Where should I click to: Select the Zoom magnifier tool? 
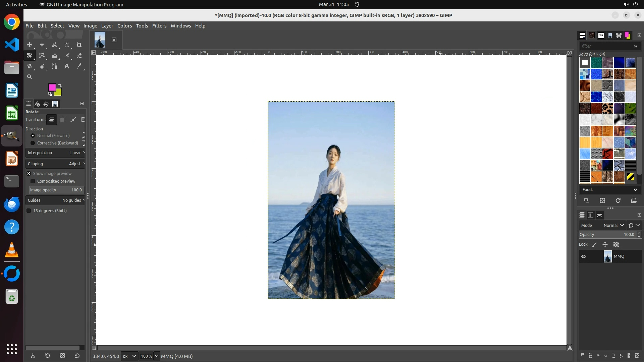click(30, 77)
